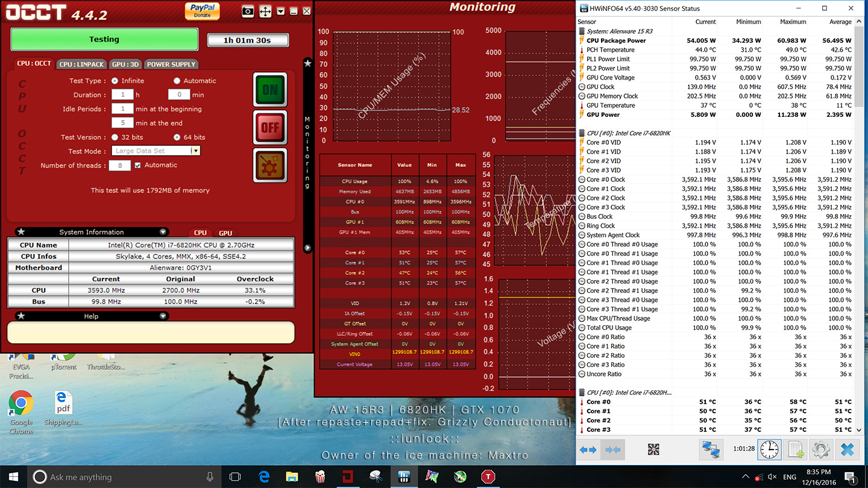Click the Sensor column header in HWiNFO
Screen dimensions: 868x488
click(x=587, y=22)
